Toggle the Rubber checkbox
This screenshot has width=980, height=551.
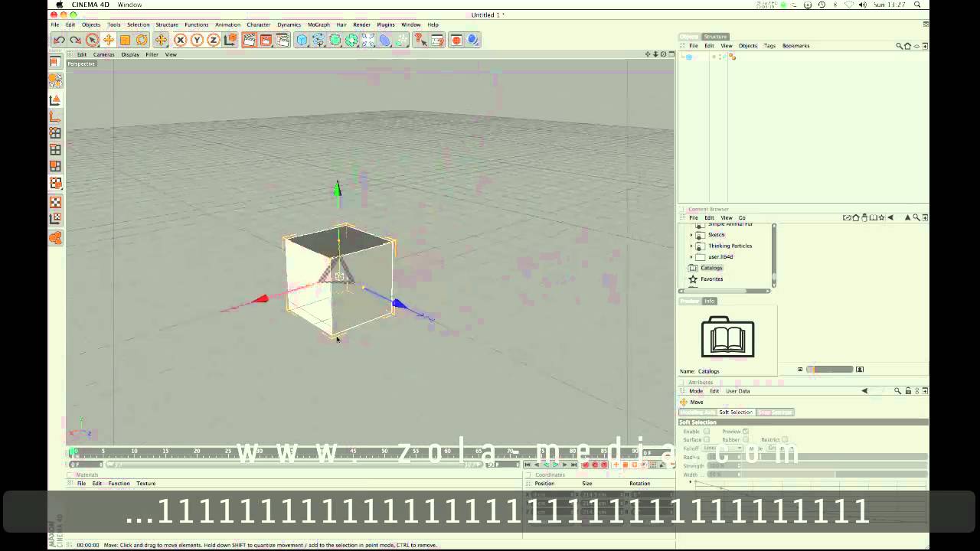coord(745,440)
